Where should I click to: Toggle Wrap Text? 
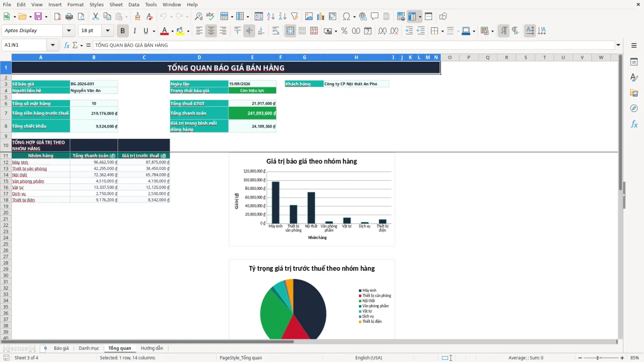click(276, 31)
